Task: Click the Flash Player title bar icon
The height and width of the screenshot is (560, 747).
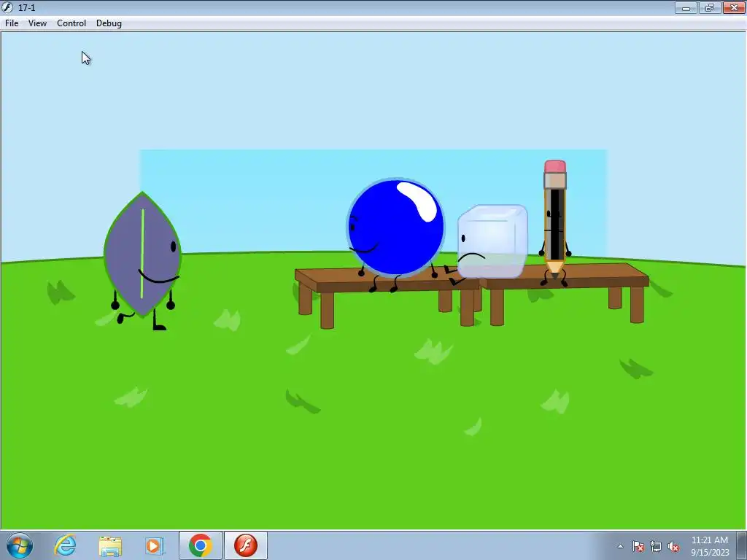Action: 7,7
